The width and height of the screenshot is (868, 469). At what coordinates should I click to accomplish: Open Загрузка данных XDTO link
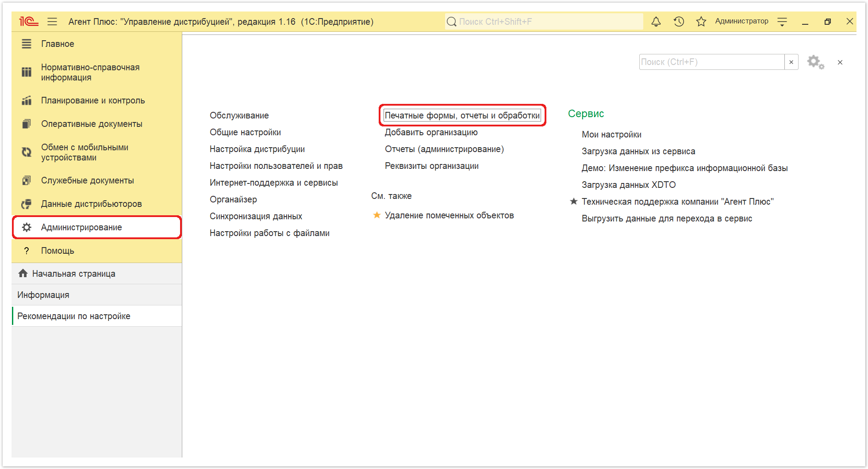629,185
